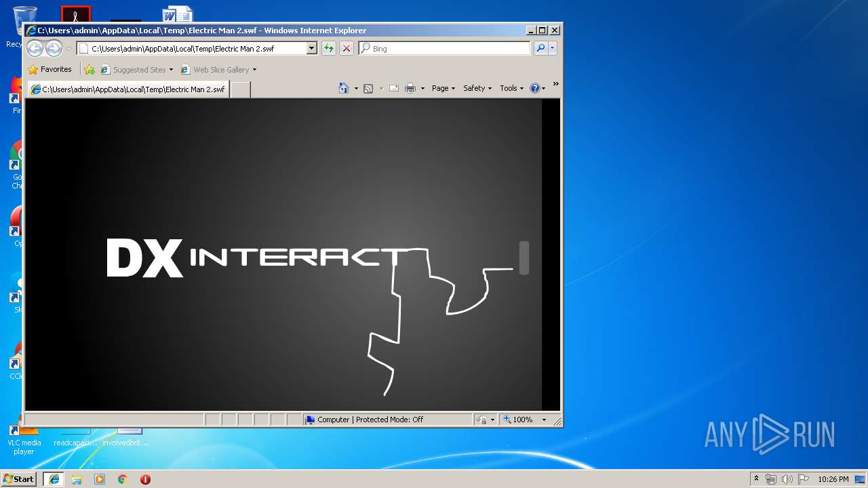Click the network tray icon
868x488 pixels.
(771, 479)
